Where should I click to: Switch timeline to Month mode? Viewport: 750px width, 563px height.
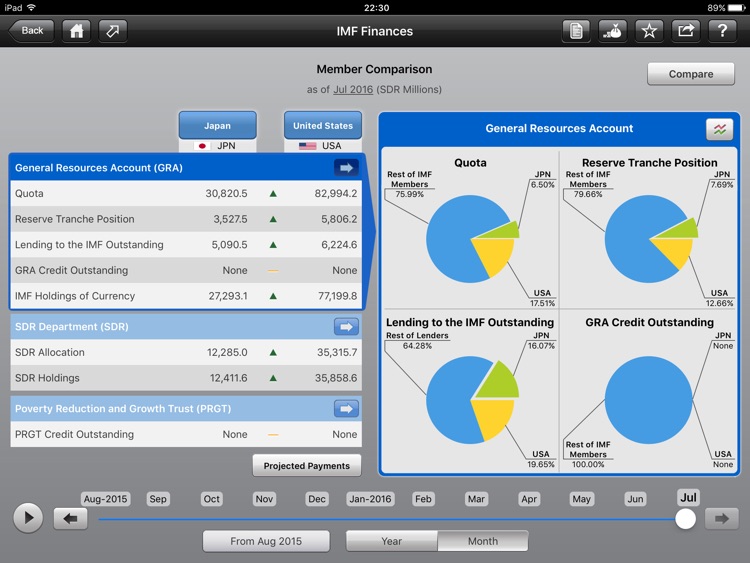pyautogui.click(x=483, y=541)
